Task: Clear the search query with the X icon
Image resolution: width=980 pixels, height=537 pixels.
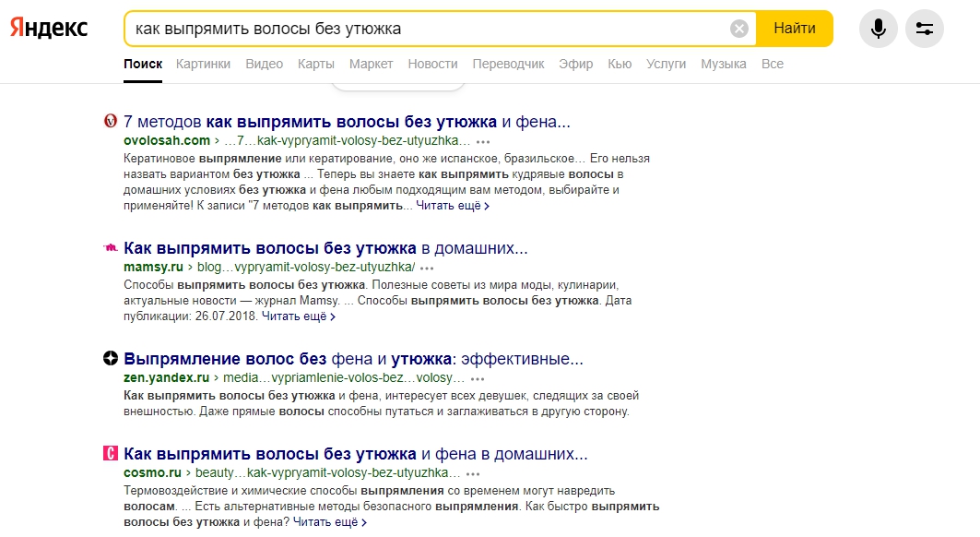Action: [x=738, y=29]
